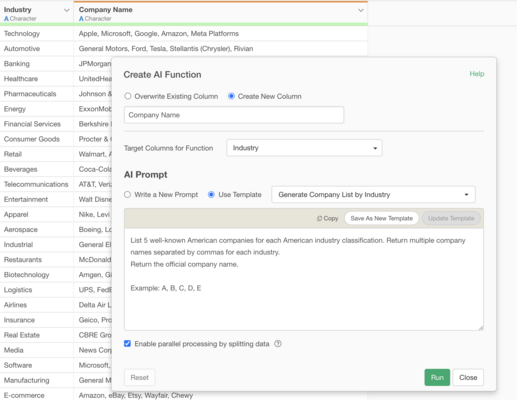Click the Banking industry cell
The width and height of the screenshot is (517, 400).
(x=37, y=64)
